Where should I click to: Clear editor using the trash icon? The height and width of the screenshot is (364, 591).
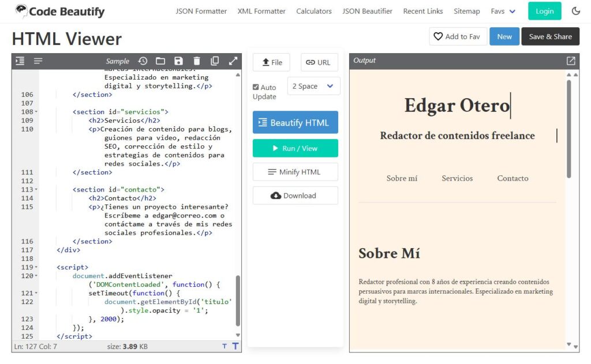click(197, 61)
